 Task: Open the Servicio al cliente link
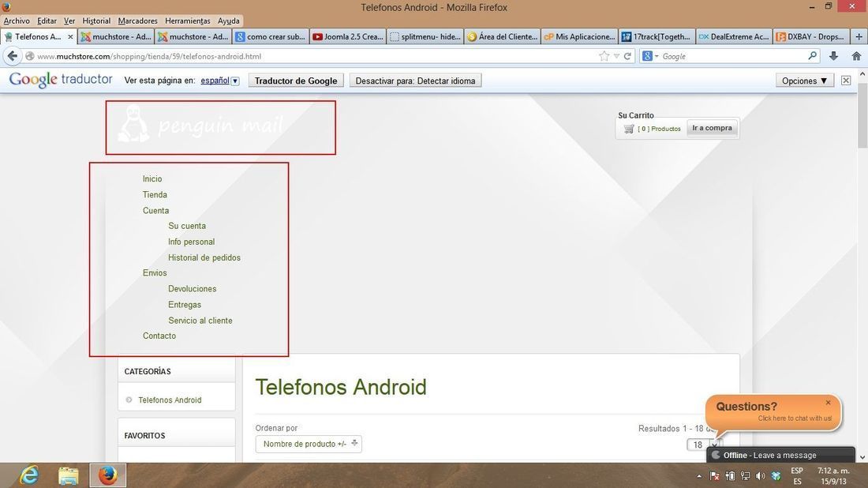click(x=200, y=321)
